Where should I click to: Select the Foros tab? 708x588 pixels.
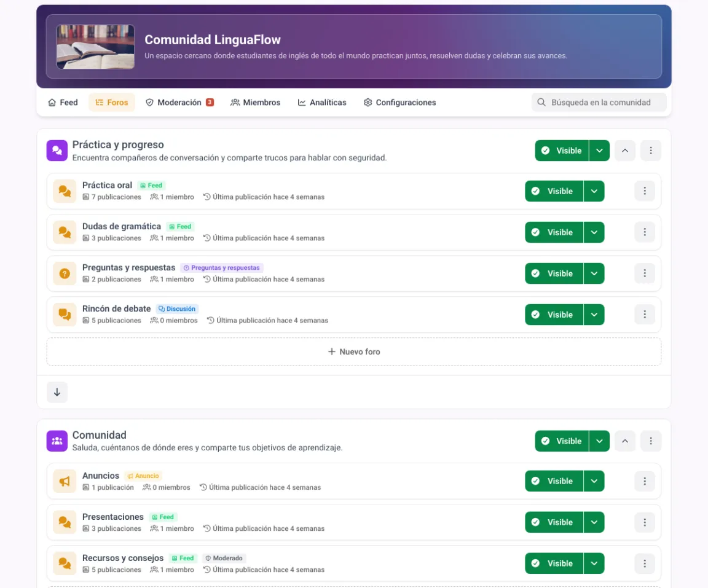coord(111,103)
